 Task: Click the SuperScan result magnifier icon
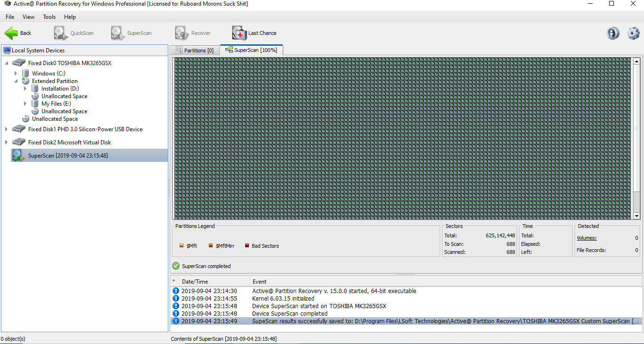19,155
